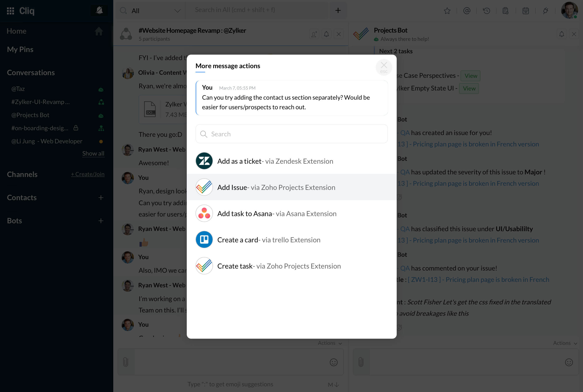Open the mentions @ icon
Image resolution: width=583 pixels, height=392 pixels.
click(467, 11)
